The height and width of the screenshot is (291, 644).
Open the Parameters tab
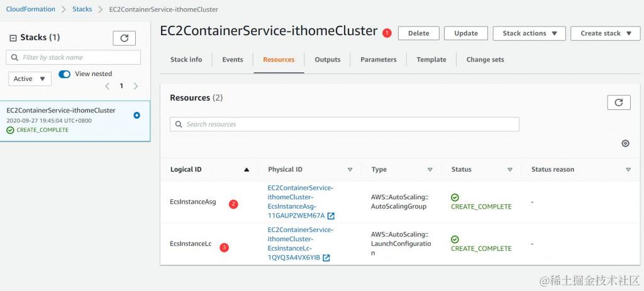378,60
